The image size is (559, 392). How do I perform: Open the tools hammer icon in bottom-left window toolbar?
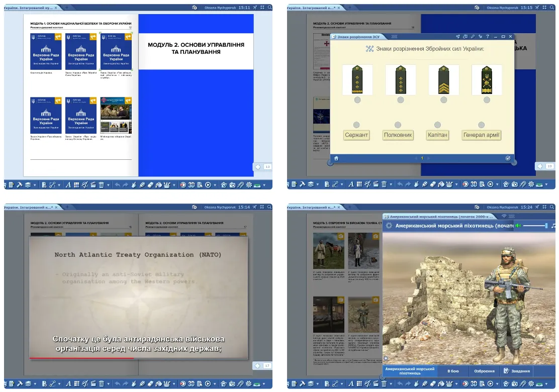click(x=19, y=384)
